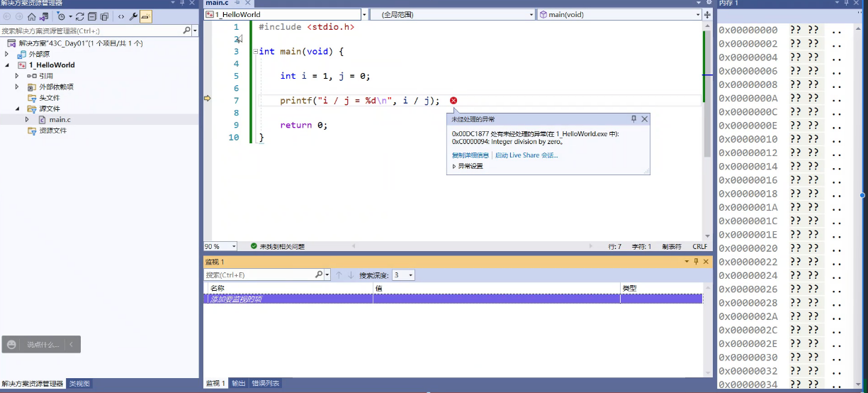
Task: Expand the main.c file node
Action: [27, 120]
